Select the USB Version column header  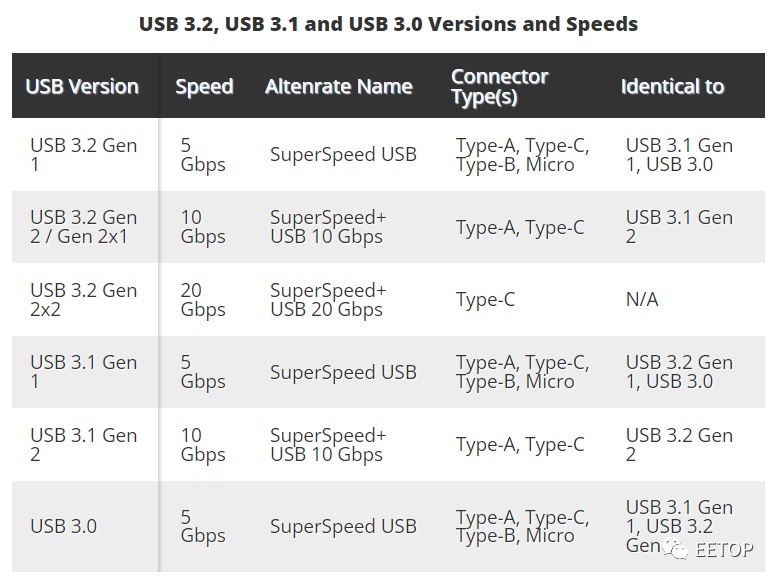coord(82,86)
